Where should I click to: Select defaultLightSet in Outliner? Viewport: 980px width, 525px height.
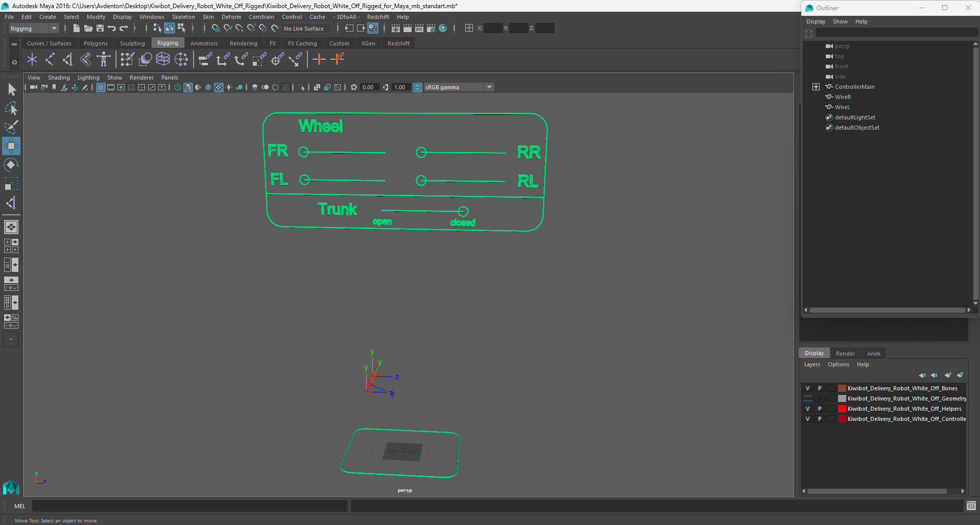tap(855, 117)
